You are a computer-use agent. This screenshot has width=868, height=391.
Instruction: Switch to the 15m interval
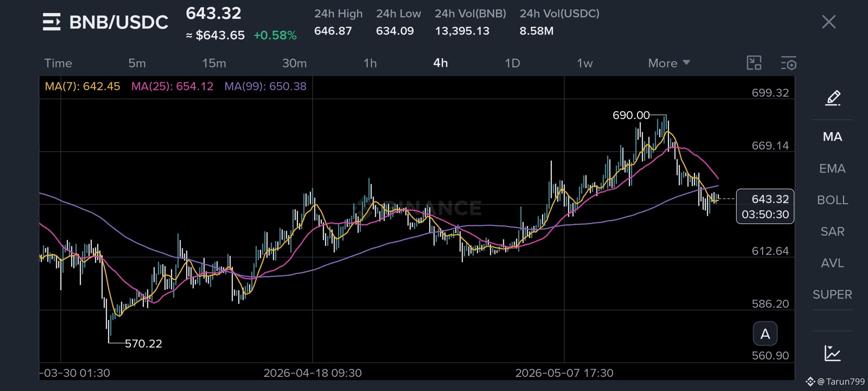(214, 63)
